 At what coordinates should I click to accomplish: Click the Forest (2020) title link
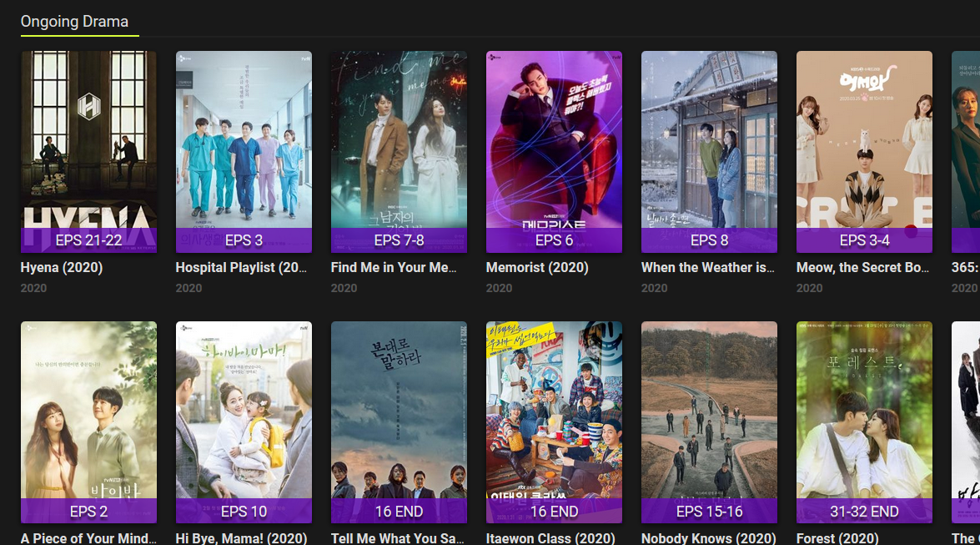click(837, 538)
